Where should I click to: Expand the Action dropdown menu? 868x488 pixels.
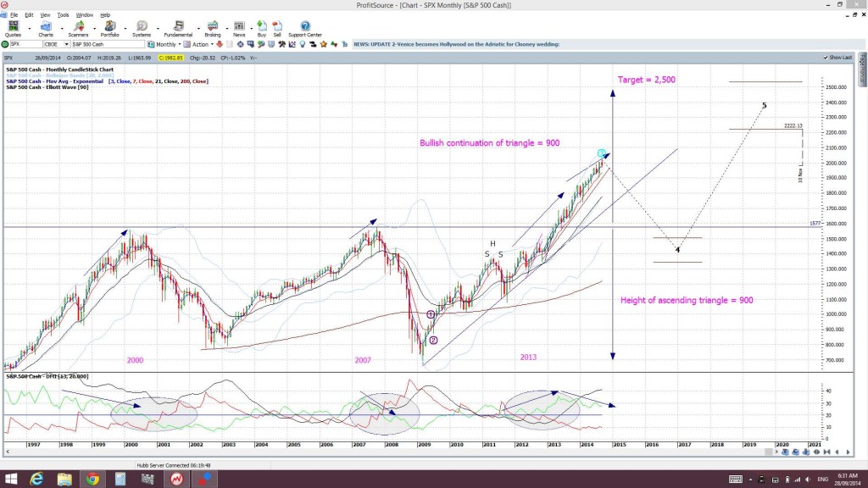point(198,44)
